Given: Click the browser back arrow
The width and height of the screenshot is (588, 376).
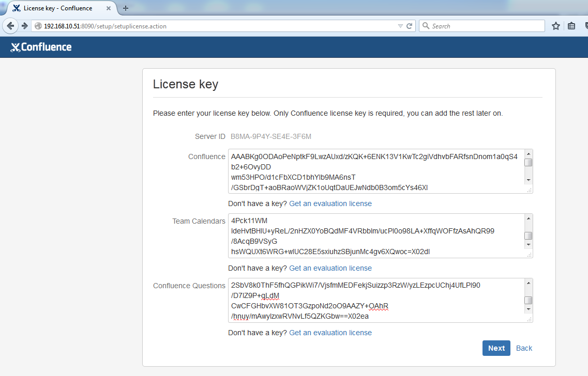Looking at the screenshot, I should [x=10, y=26].
